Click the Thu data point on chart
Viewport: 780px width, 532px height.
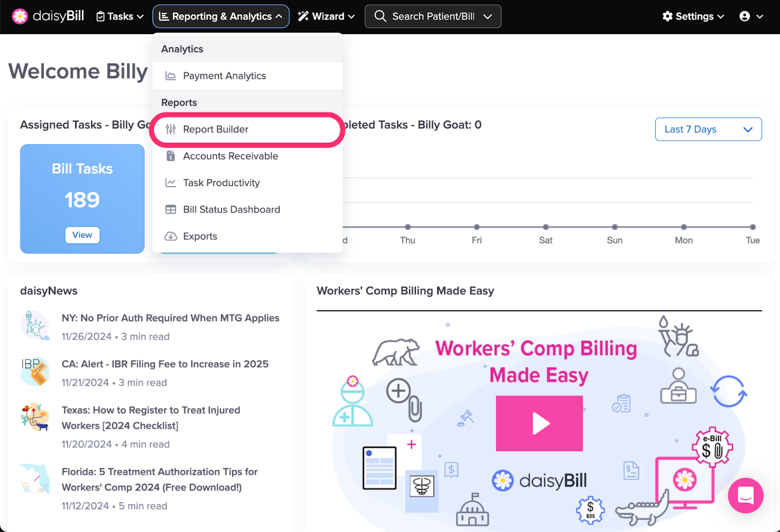[408, 227]
